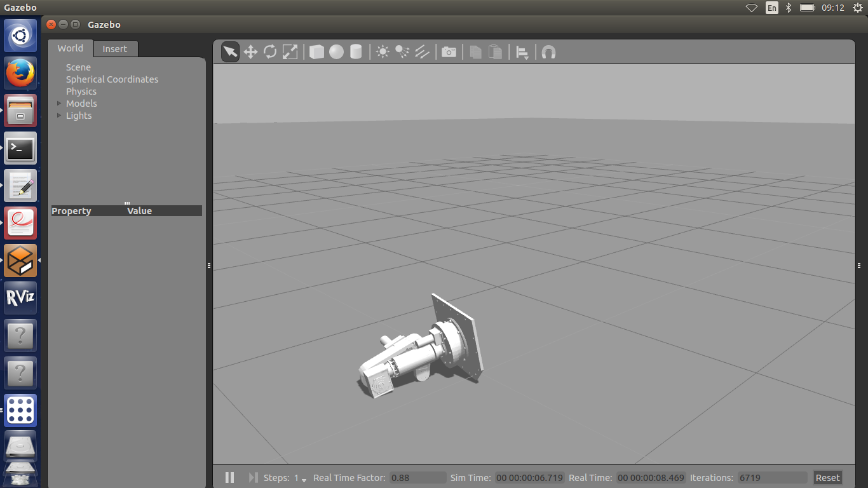Viewport: 868px width, 488px height.
Task: Click the Lights label in tree
Action: pos(79,116)
